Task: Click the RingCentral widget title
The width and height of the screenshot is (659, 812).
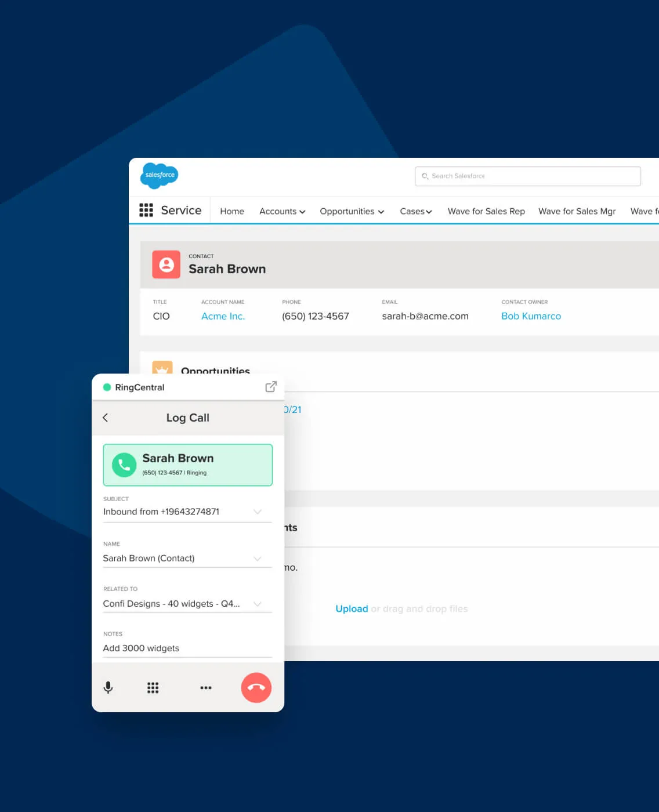Action: click(x=140, y=387)
